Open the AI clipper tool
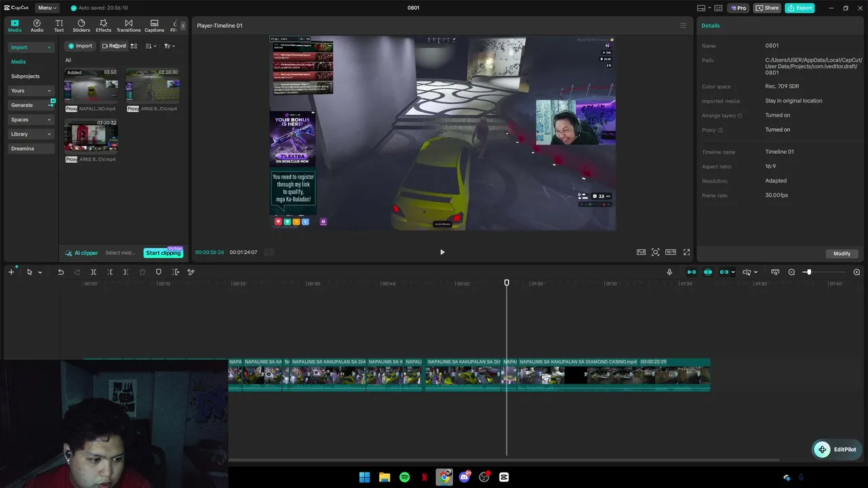This screenshot has width=868, height=488. (81, 253)
